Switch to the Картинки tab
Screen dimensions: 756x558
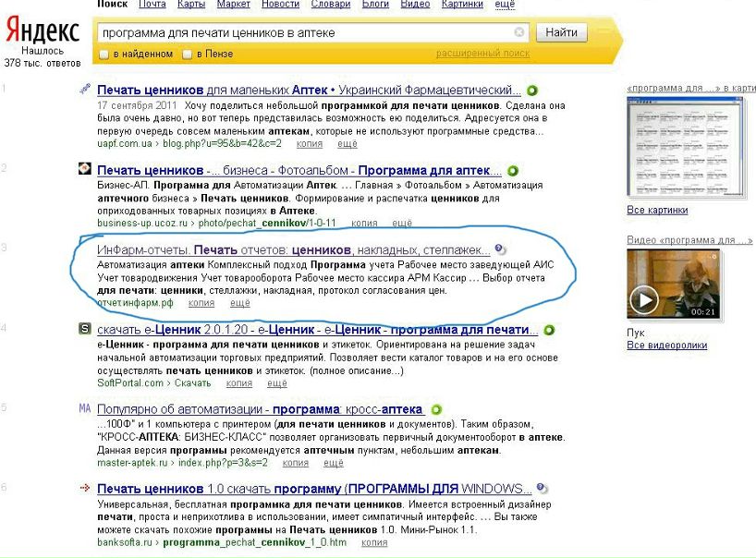click(462, 5)
